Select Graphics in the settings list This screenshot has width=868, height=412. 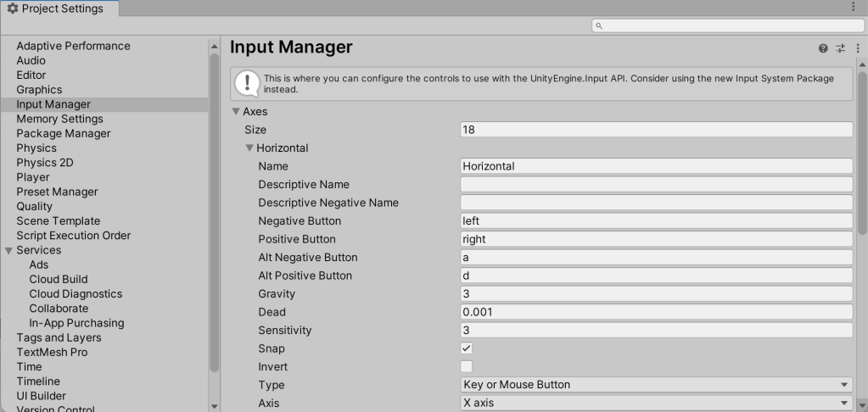[39, 90]
